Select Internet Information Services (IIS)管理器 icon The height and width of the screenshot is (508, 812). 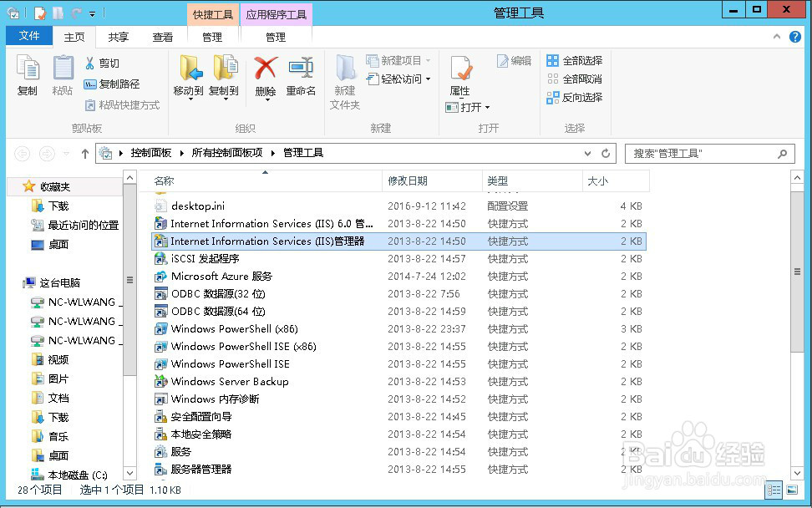point(161,241)
